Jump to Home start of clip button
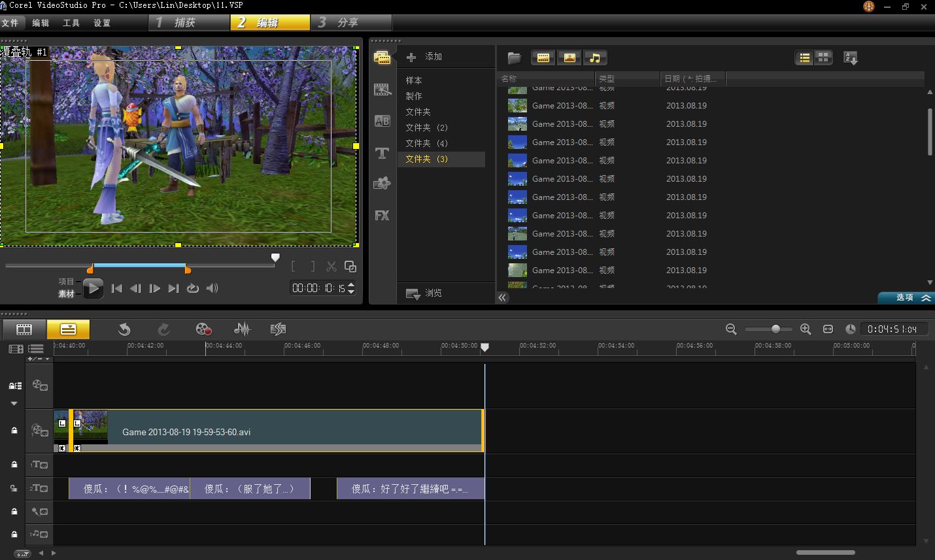The height and width of the screenshot is (560, 935). coord(116,288)
